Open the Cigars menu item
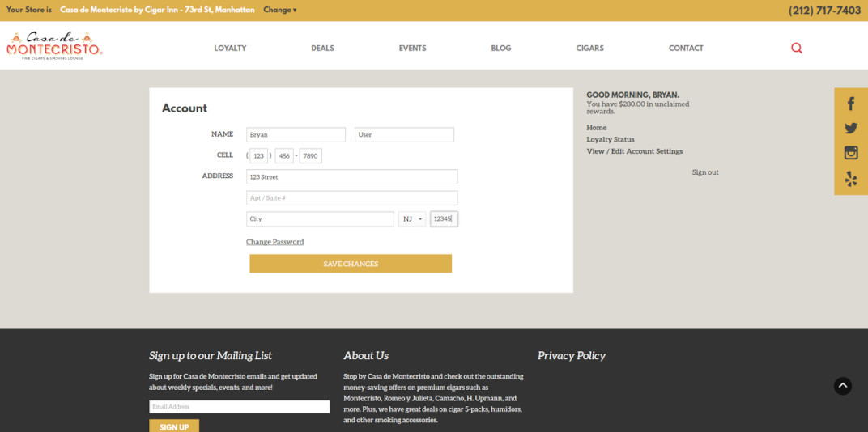Screen dimensions: 868x432 589,48
